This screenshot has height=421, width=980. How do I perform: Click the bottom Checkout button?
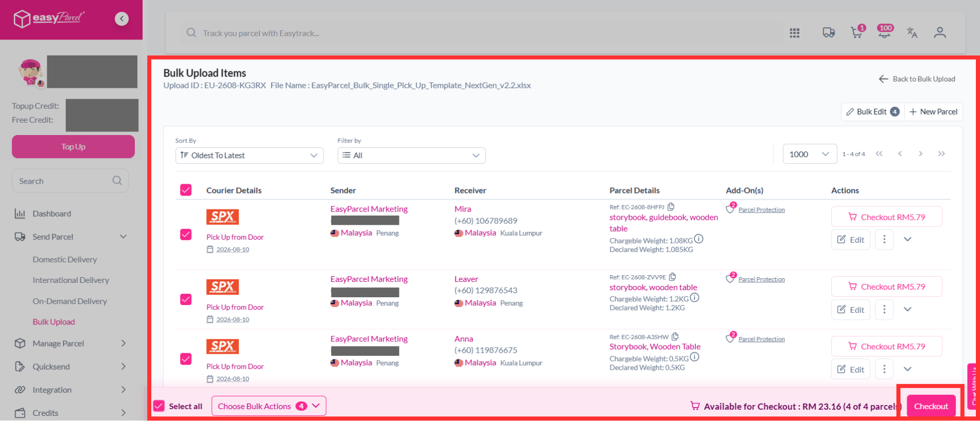pos(931,406)
